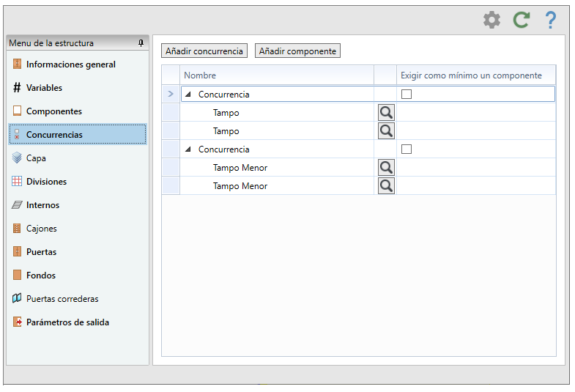Viewport: 575px width, 392px height.
Task: Click the Exigir como mínimo un componente header
Action: [x=476, y=75]
